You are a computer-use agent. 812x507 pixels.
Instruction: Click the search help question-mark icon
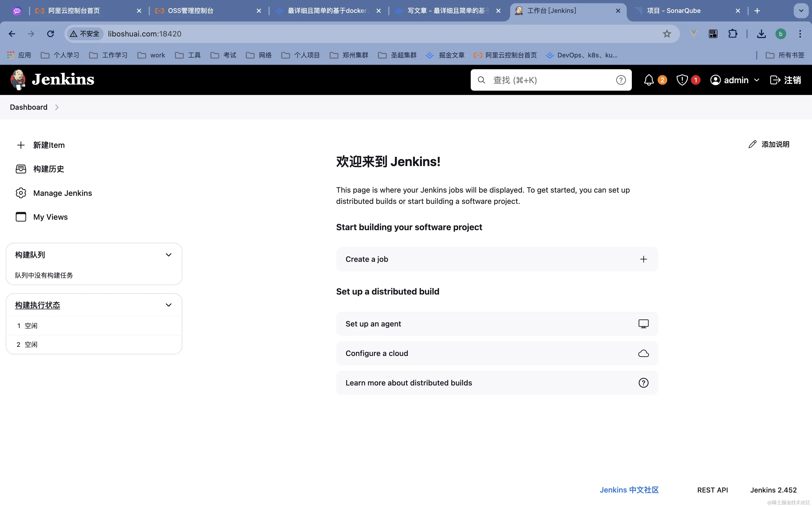tap(621, 80)
